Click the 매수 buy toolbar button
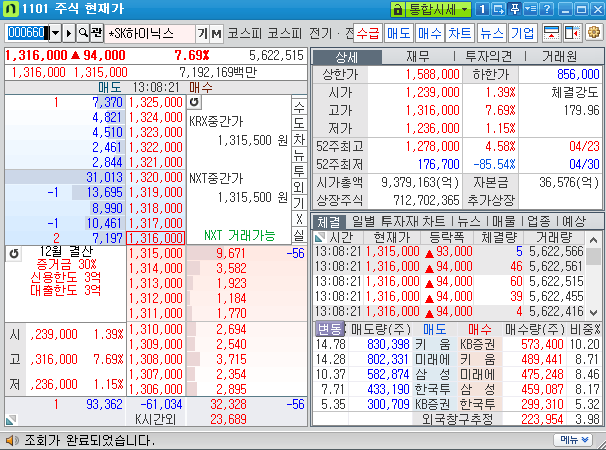Screen dimensions: 606x450 click(429, 33)
